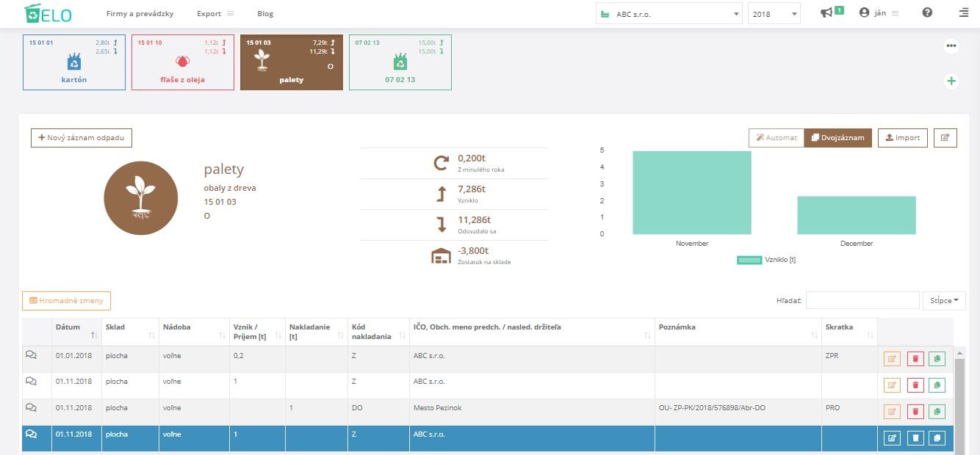Duplicate the Mesto Pezinok record
980x455 pixels.
pyautogui.click(x=937, y=412)
